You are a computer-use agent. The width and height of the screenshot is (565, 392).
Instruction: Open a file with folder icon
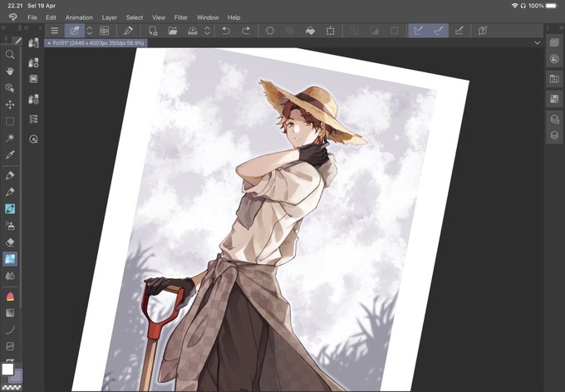point(173,31)
